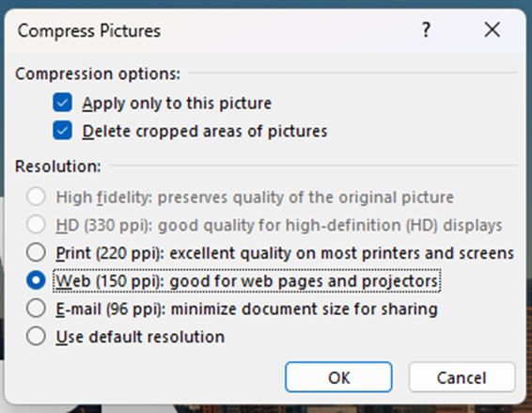Click the 'Resolution:' section heading

click(58, 167)
